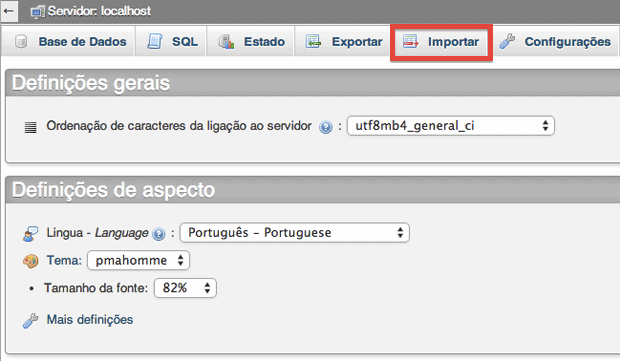Click the language person icon beside Lingua
This screenshot has height=361, width=620.
(x=30, y=234)
